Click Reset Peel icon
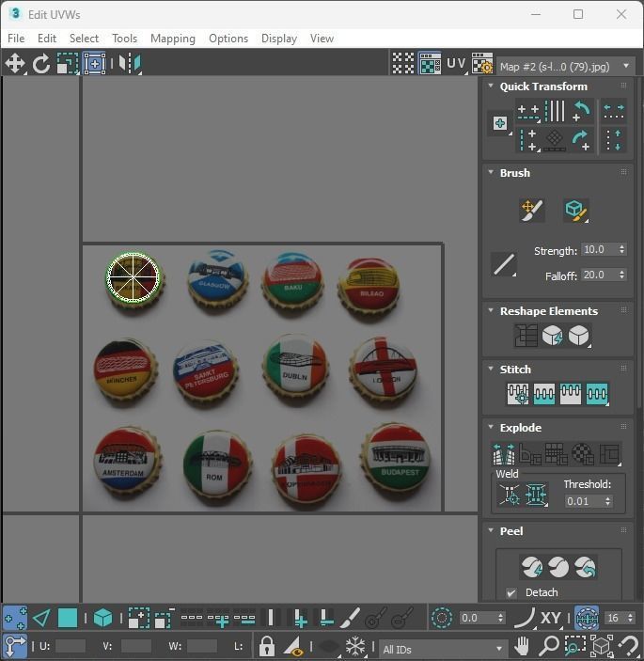Image resolution: width=644 pixels, height=661 pixels. [585, 567]
